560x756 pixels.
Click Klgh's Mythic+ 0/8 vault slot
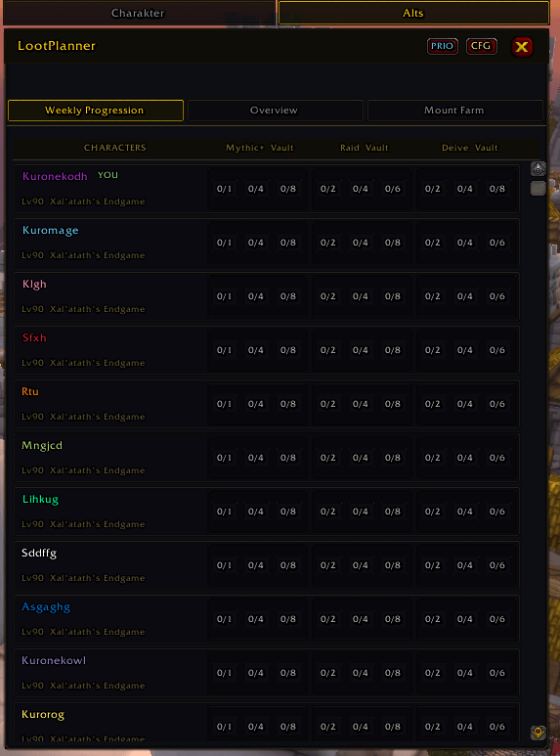[x=287, y=296]
